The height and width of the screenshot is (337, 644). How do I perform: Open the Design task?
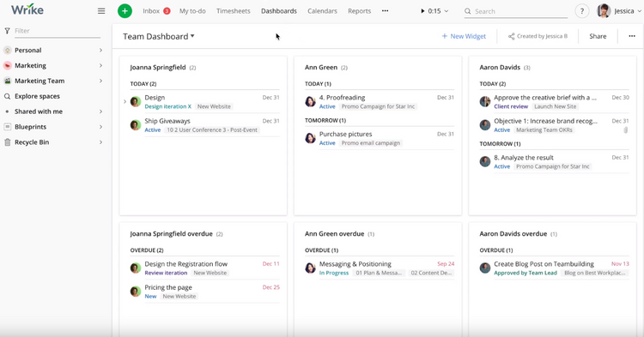(155, 98)
